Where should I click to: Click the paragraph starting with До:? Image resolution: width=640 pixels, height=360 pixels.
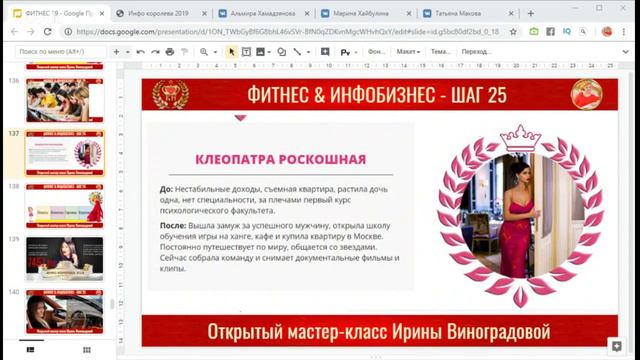(x=274, y=200)
